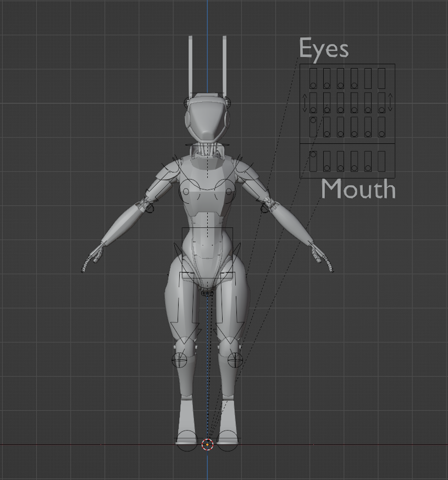Screen dimensions: 448x480
Task: Select the foot circle control under the viewer's right foot
Action: click(x=228, y=440)
